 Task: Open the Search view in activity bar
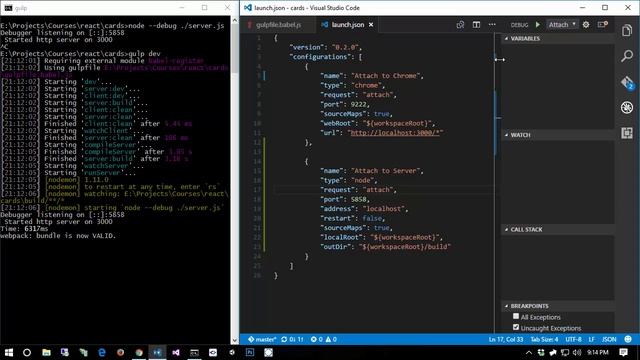[x=627, y=56]
